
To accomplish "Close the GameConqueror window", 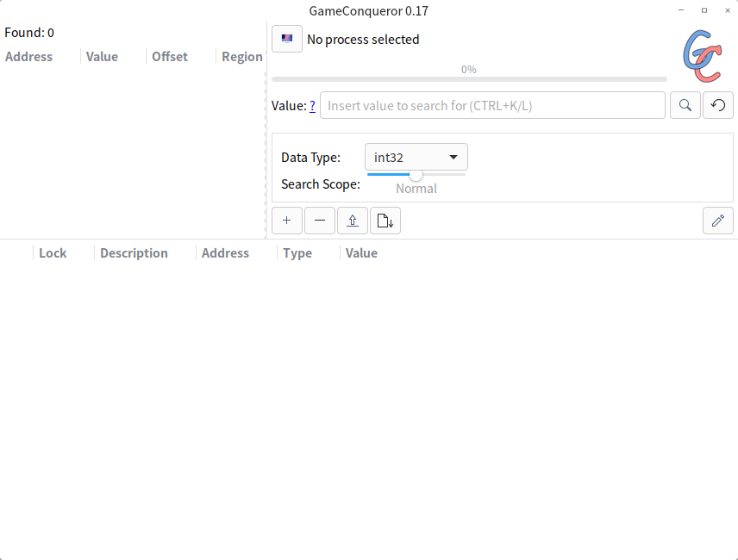I will (x=728, y=10).
